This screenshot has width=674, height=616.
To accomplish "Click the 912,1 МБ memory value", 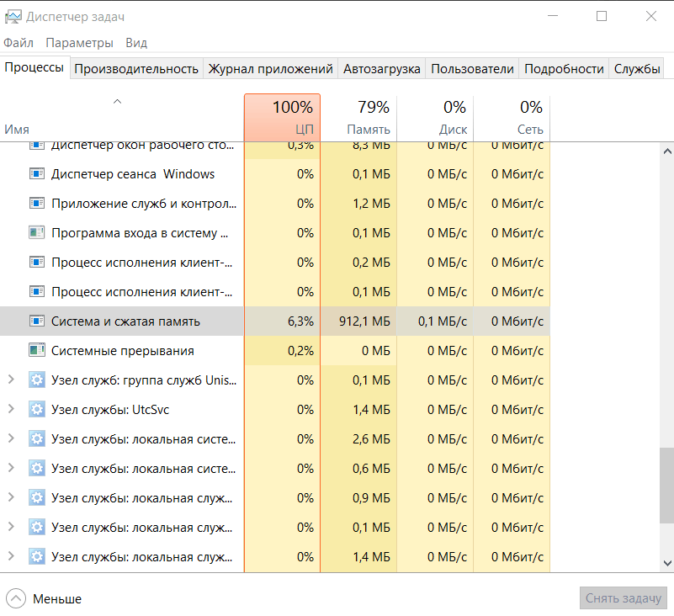I will click(364, 321).
